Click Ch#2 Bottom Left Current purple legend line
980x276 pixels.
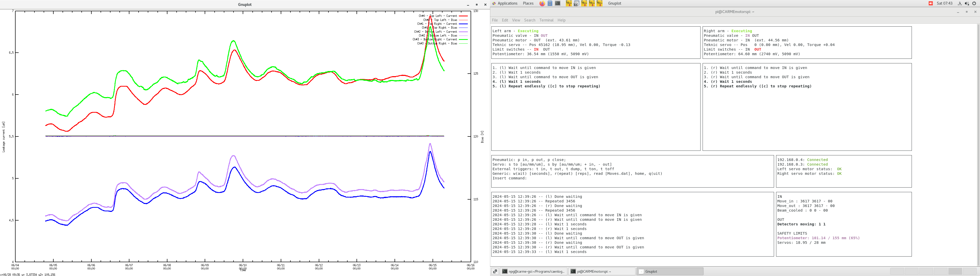pos(463,32)
